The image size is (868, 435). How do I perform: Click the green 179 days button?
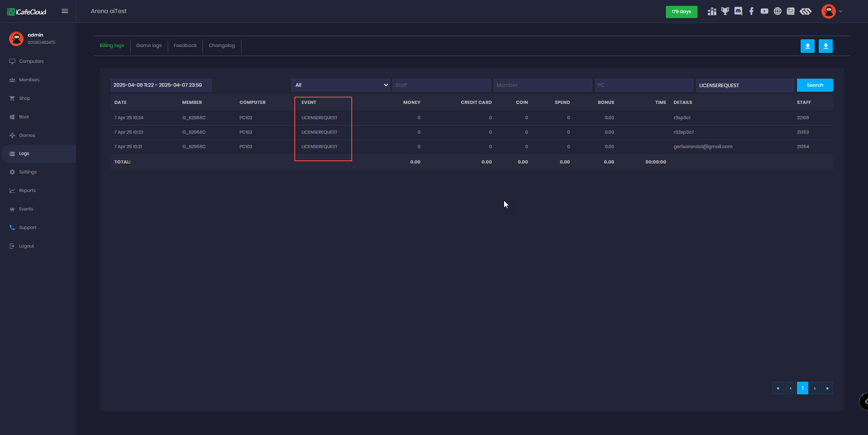681,12
